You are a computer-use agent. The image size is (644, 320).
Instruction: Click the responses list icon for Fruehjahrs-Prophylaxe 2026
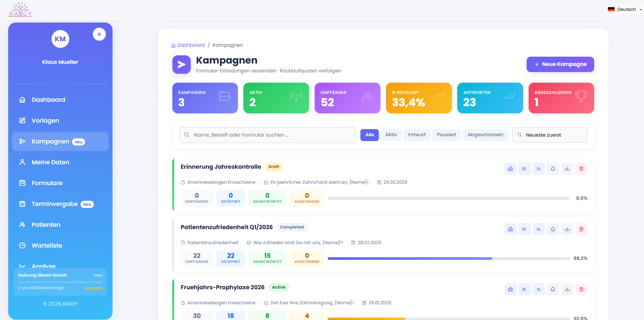(x=539, y=289)
